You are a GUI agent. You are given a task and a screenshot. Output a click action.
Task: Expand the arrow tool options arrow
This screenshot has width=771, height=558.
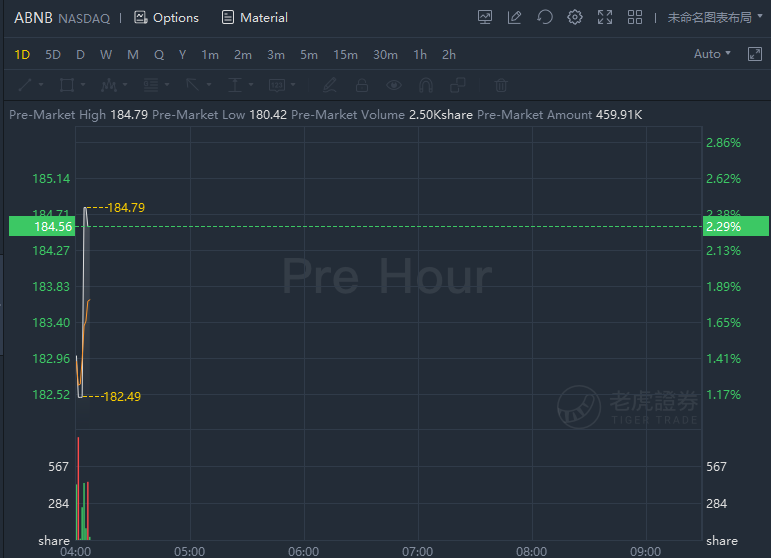click(209, 85)
